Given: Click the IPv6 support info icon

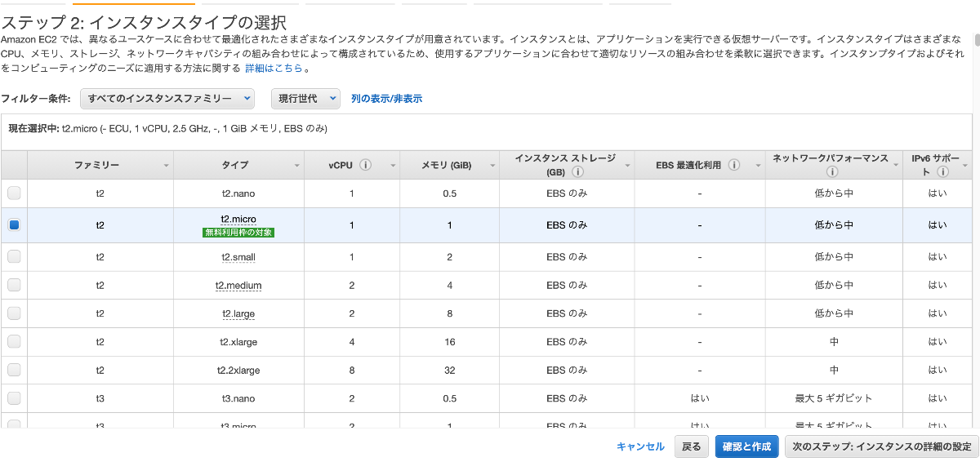Looking at the screenshot, I should point(942,172).
